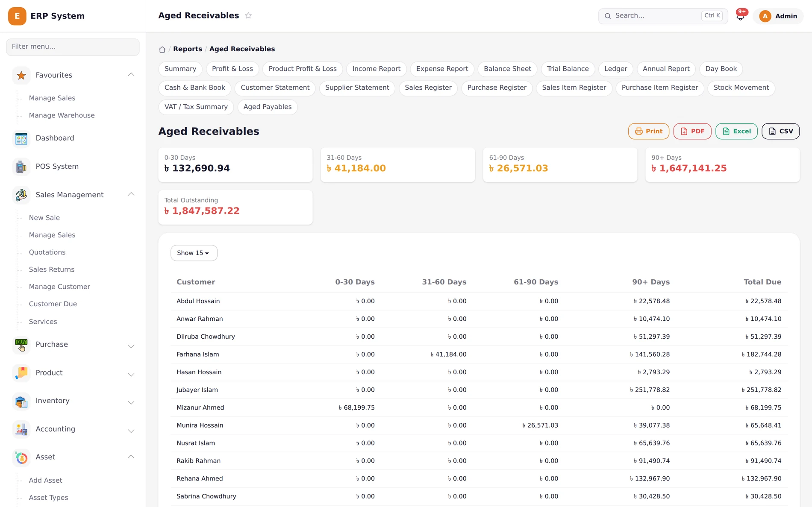Click the Favourites star icon
Image resolution: width=812 pixels, height=507 pixels.
click(x=21, y=76)
